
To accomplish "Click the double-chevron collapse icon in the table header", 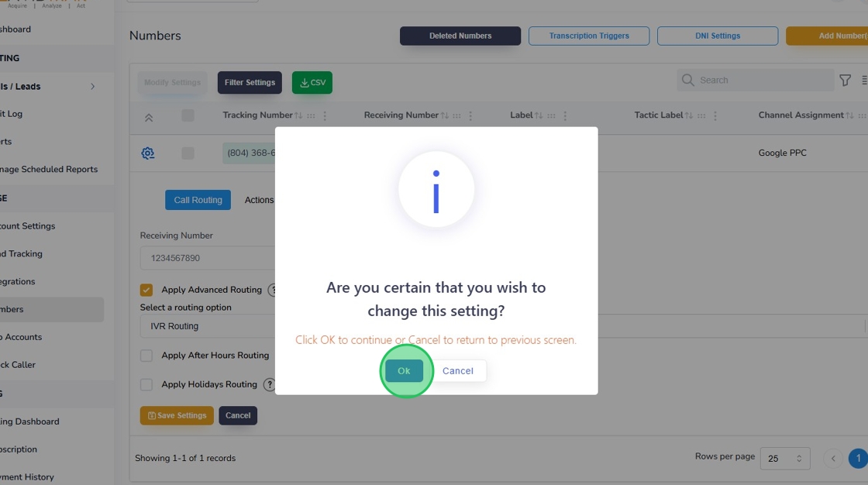I will click(149, 117).
